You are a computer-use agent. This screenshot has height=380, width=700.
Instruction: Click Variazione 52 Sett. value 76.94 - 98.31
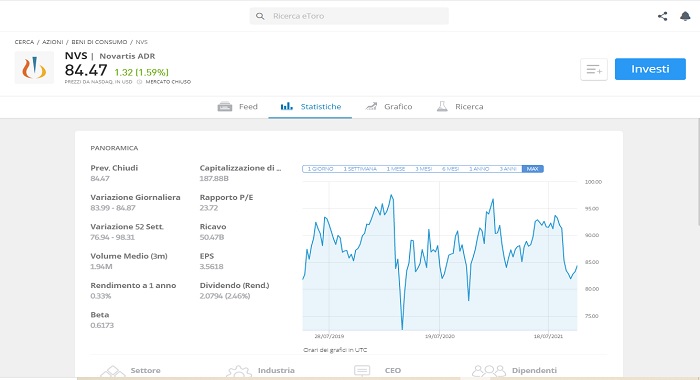(112, 237)
